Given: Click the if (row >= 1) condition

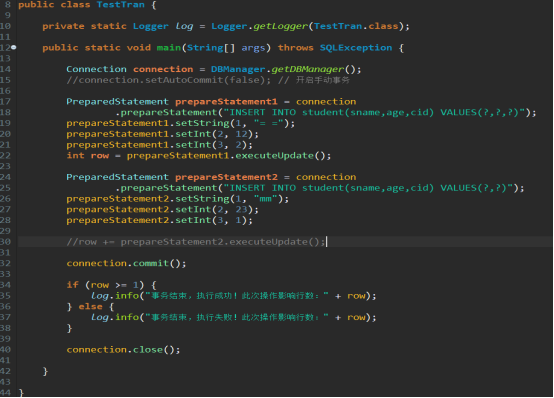Looking at the screenshot, I should pos(114,285).
